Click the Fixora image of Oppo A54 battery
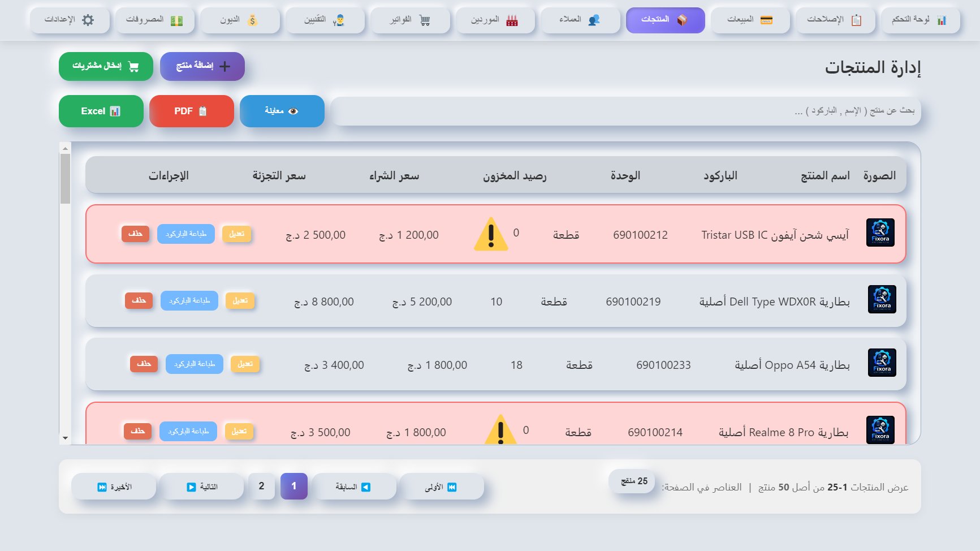Screen dimensions: 980x551 882,363
